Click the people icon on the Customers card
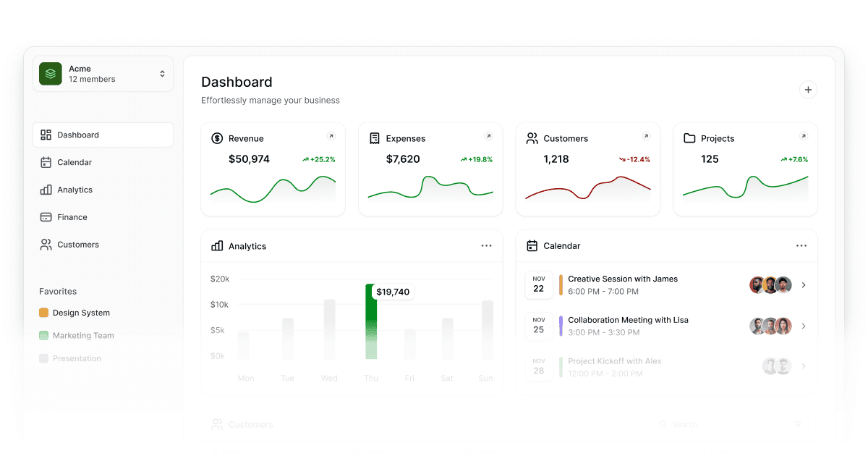The image size is (868, 456). pyautogui.click(x=532, y=138)
